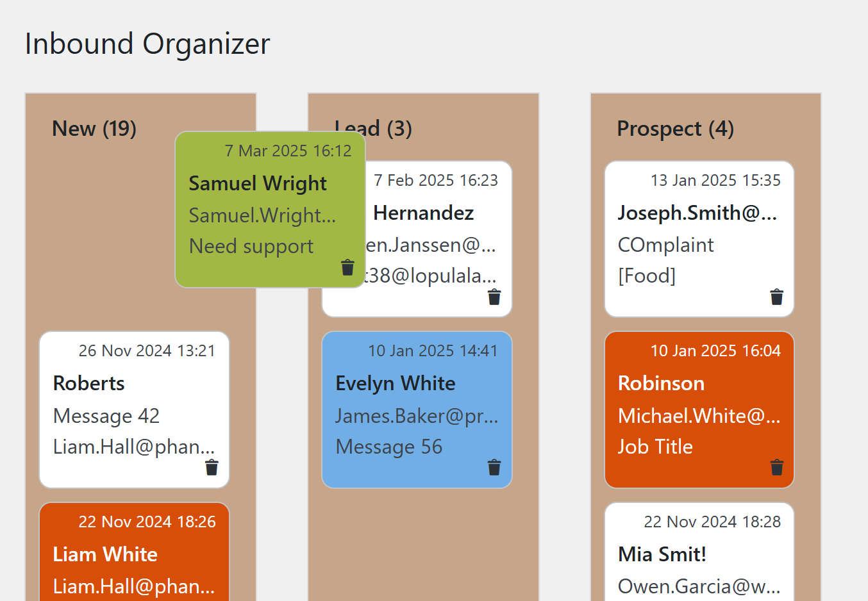Delete the Robinson card

(776, 468)
